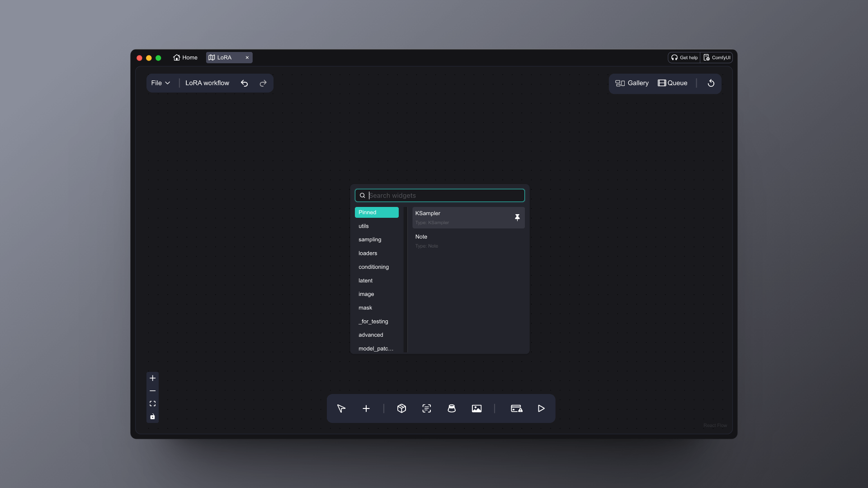This screenshot has height=488, width=868.
Task: Toggle the canvas lock icon
Action: point(152,417)
